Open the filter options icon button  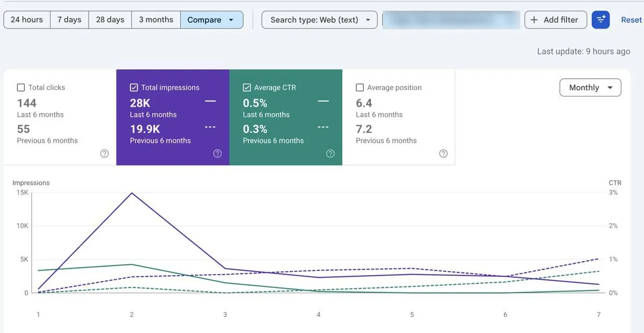(601, 20)
